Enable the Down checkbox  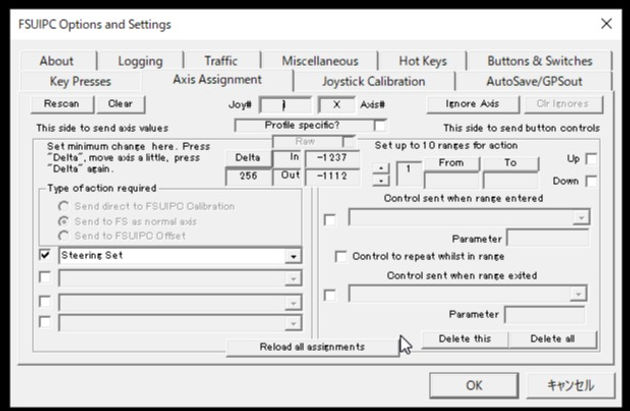591,181
